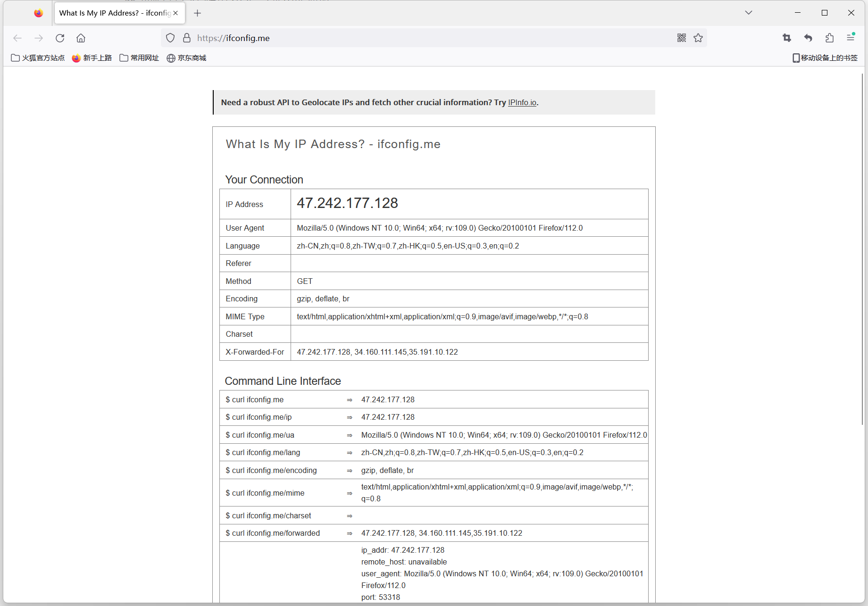Viewport: 868px width, 606px height.
Task: Select the large IP address 47.242.177.128
Action: point(347,203)
